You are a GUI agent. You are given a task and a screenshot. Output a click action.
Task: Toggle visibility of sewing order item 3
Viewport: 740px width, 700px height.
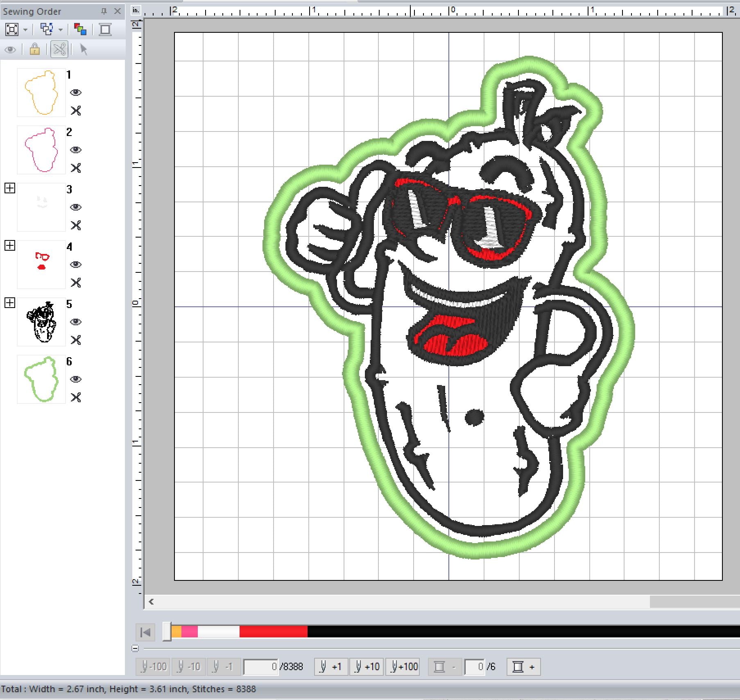(76, 207)
